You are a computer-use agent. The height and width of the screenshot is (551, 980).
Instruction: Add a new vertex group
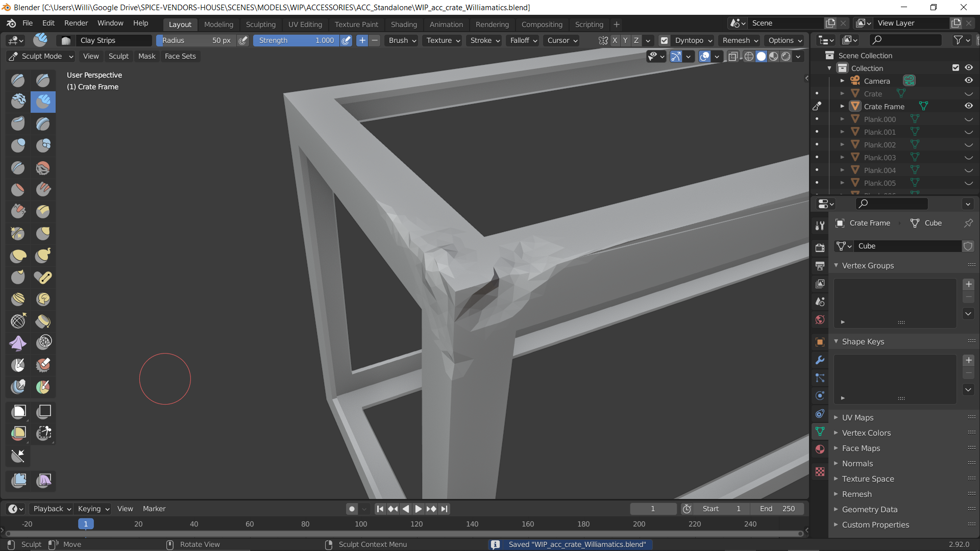coord(968,284)
